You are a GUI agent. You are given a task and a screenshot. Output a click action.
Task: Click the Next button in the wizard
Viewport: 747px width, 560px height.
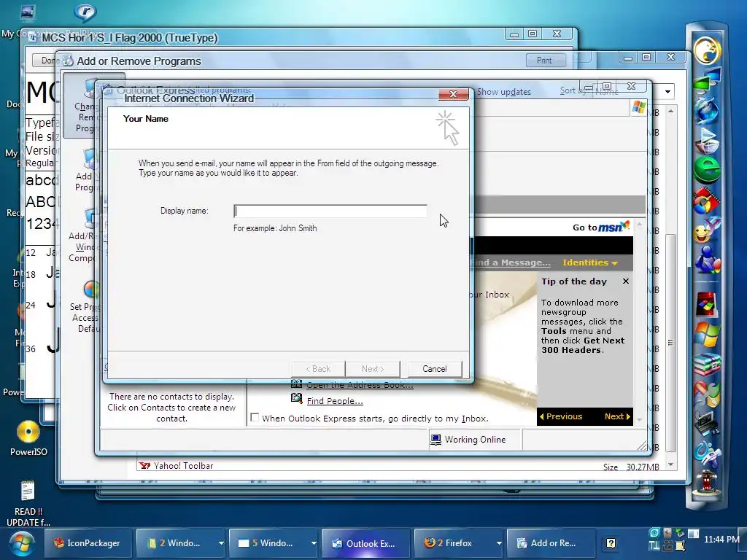373,369
